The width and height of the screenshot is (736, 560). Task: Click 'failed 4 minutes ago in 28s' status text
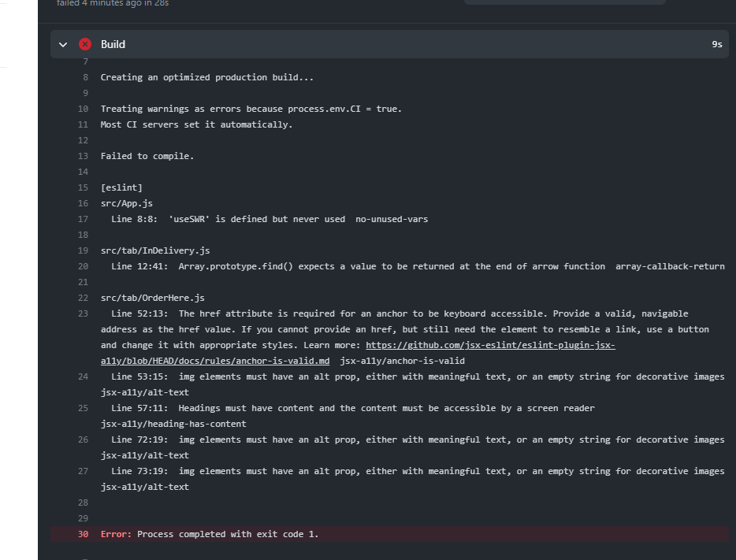[x=113, y=3]
